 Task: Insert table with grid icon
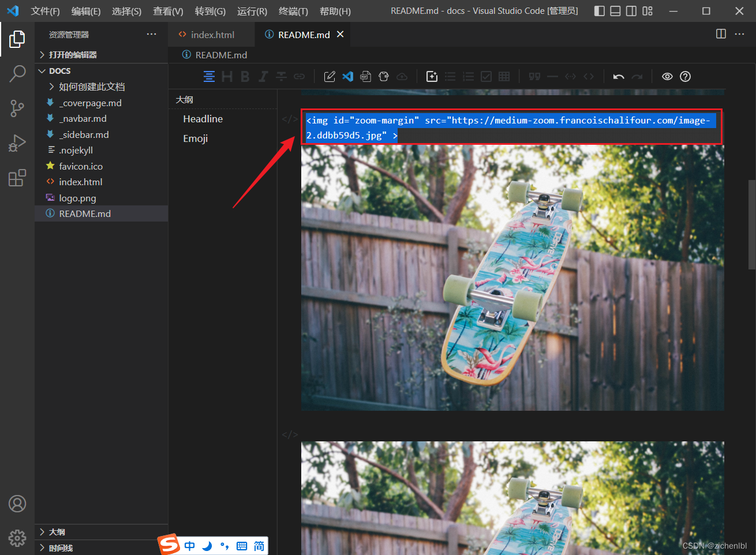[504, 77]
